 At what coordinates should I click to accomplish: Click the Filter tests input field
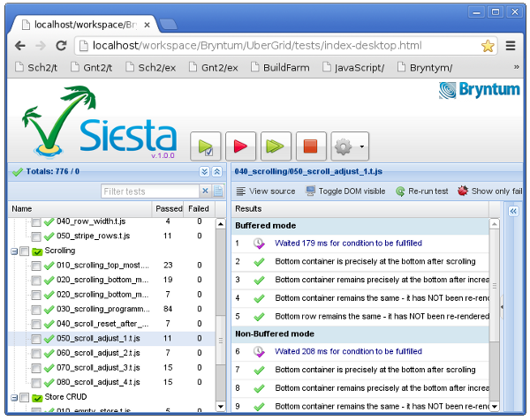(148, 191)
